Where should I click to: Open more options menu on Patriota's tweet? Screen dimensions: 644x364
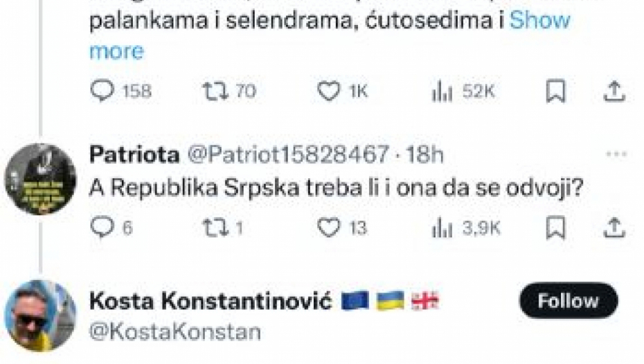(616, 155)
